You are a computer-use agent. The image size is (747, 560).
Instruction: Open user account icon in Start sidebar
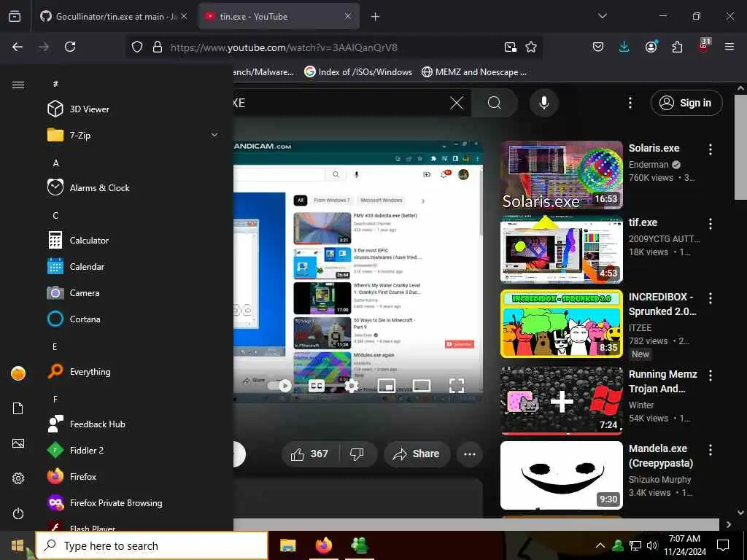pyautogui.click(x=18, y=373)
